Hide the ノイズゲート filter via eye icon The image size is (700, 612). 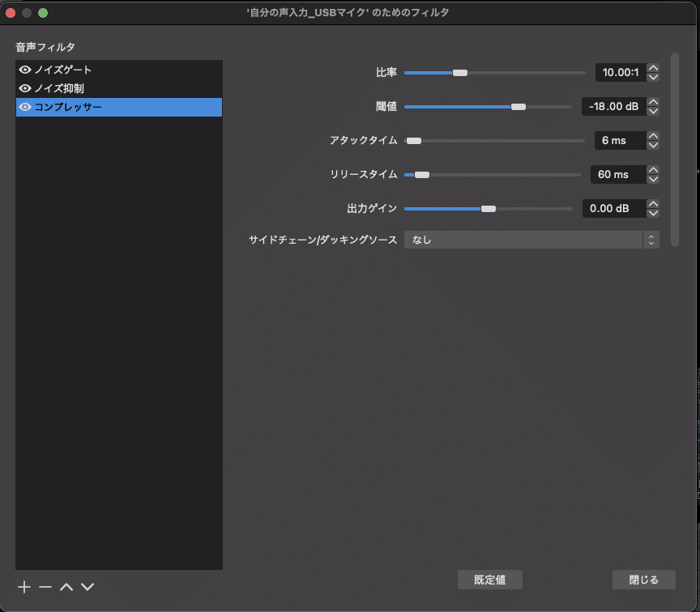[x=25, y=70]
